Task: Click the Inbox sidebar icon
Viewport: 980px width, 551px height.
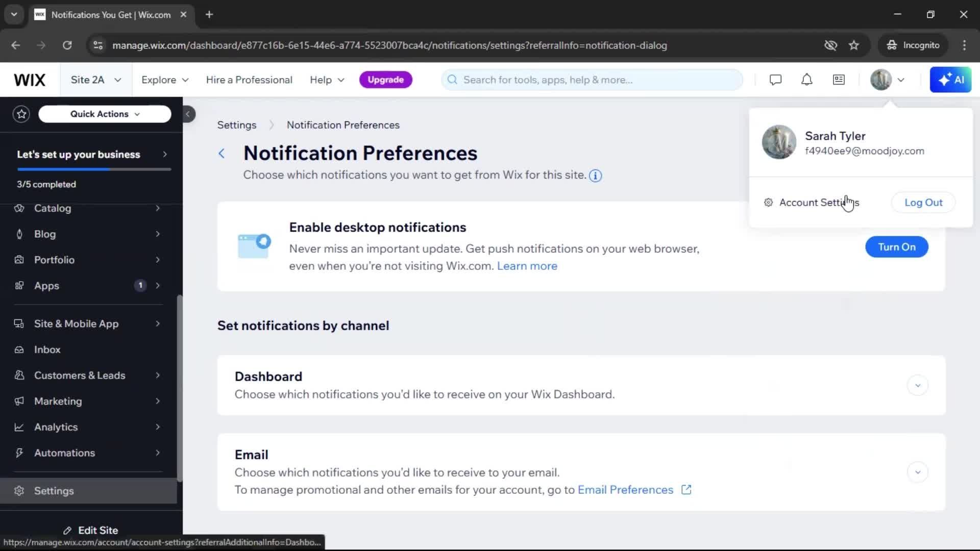Action: (x=19, y=350)
